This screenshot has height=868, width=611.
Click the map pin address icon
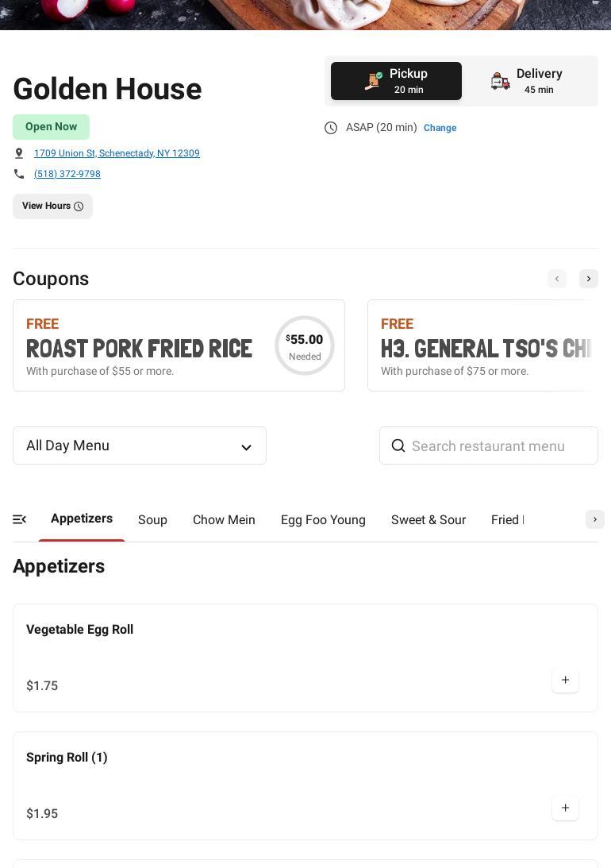coord(19,153)
